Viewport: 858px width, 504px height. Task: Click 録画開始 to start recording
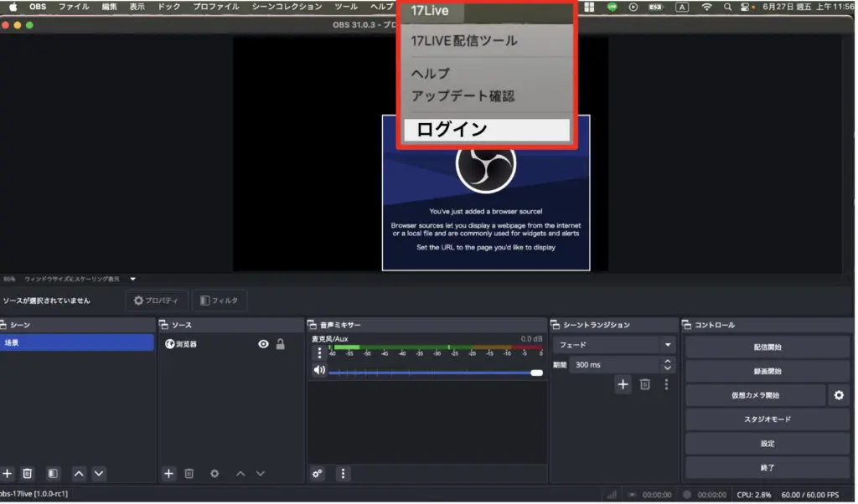click(x=768, y=373)
